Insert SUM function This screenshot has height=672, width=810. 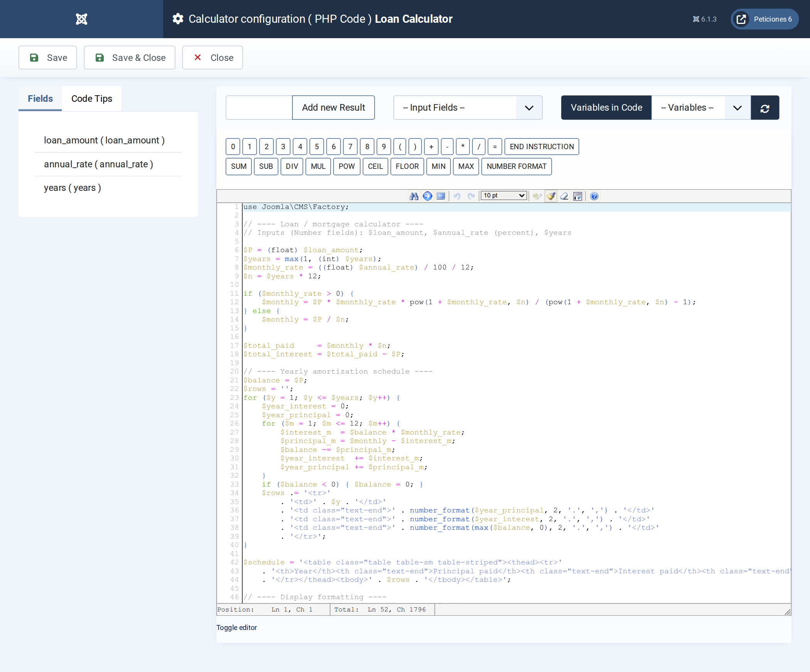coord(239,166)
